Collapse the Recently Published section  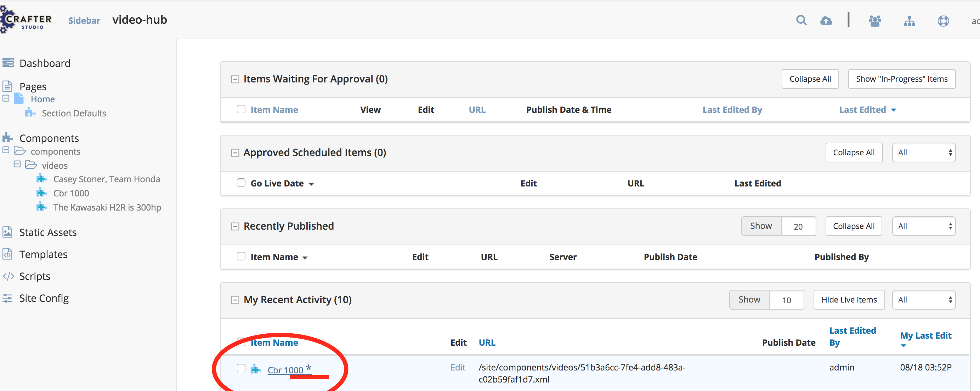pos(235,226)
